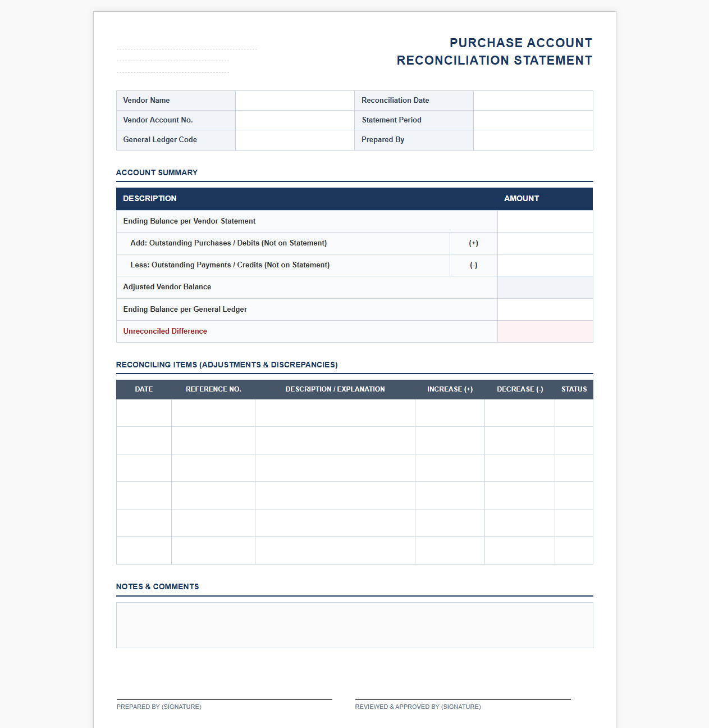Click the 'RECONCILIATION STATEMENT' title line
This screenshot has width=709, height=728.
click(495, 60)
